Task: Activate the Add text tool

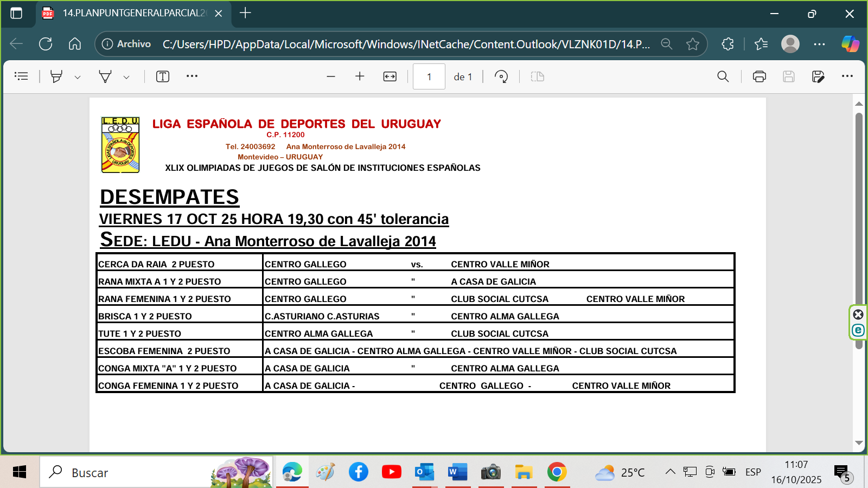Action: (163, 76)
